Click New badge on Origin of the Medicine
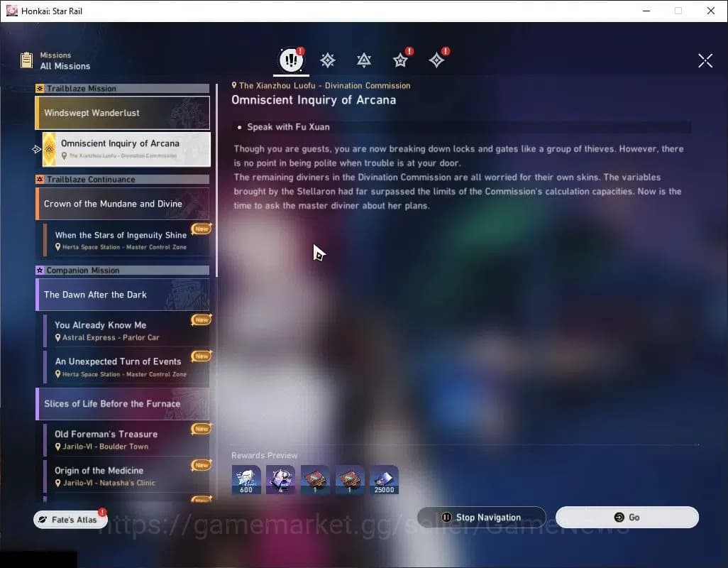The height and width of the screenshot is (568, 728). click(202, 465)
